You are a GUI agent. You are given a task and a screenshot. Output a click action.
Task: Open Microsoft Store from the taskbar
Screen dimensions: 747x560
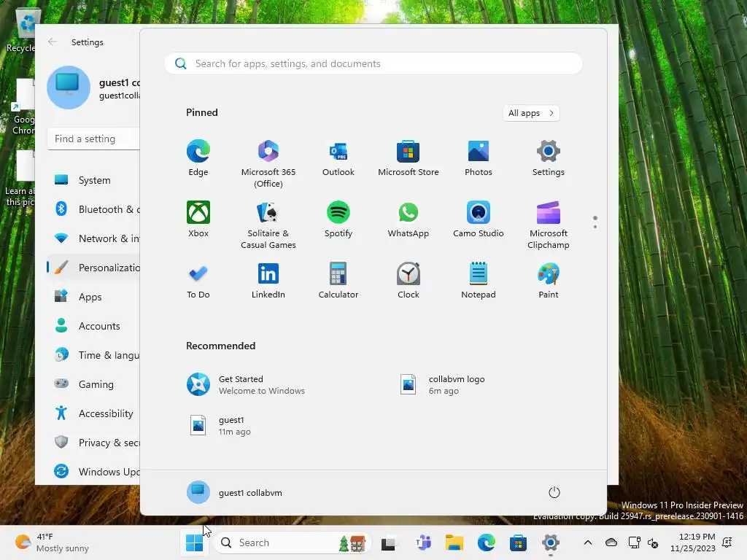[518, 542]
